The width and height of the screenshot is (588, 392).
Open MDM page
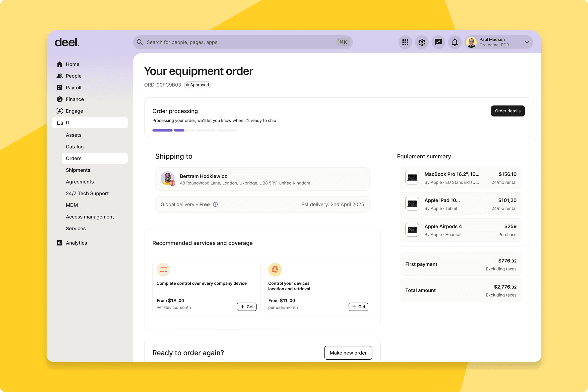coord(94,205)
